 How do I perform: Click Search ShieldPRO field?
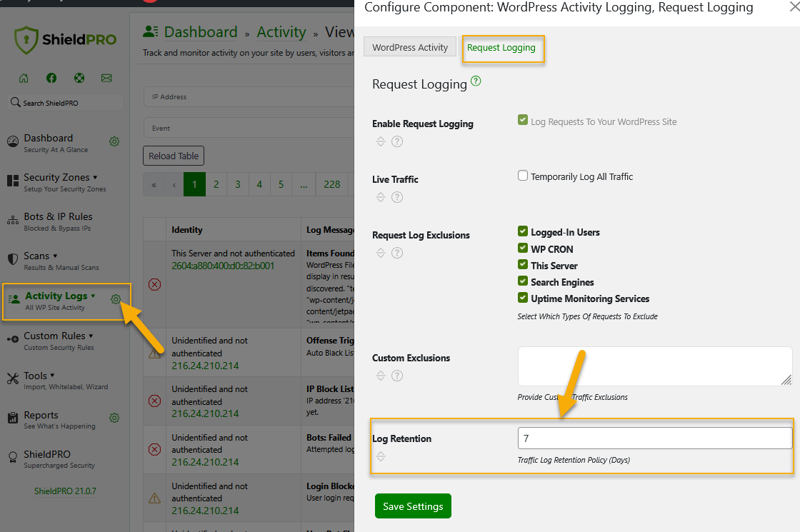click(65, 103)
